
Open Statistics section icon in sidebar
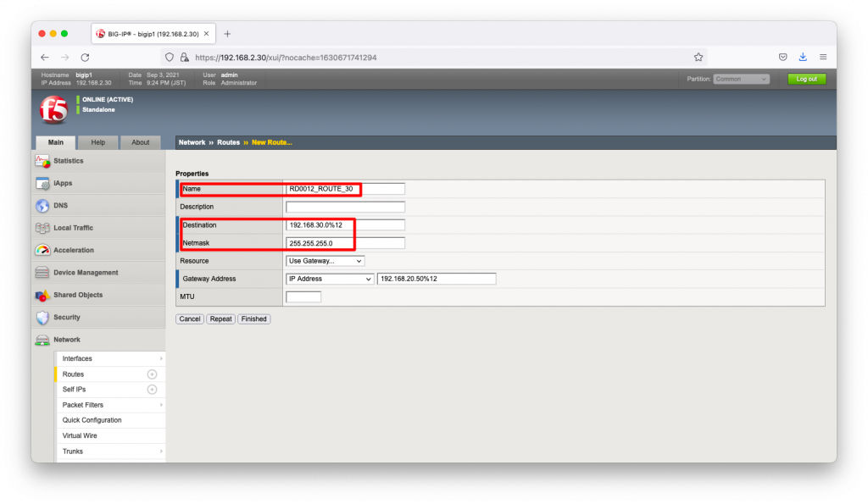42,161
